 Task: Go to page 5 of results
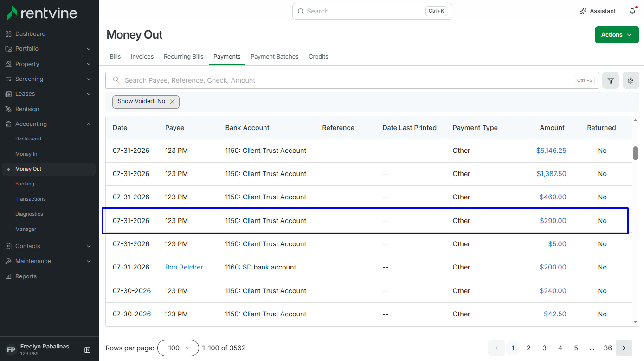click(x=576, y=348)
